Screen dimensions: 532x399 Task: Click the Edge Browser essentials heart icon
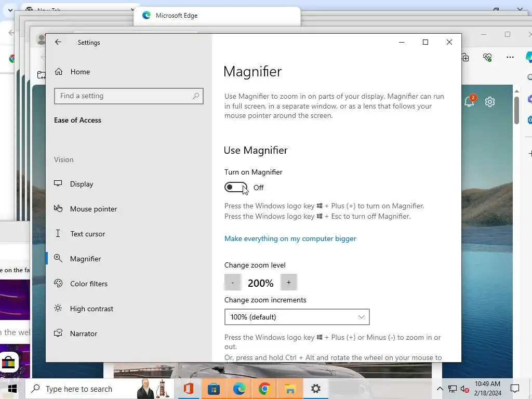(x=487, y=57)
